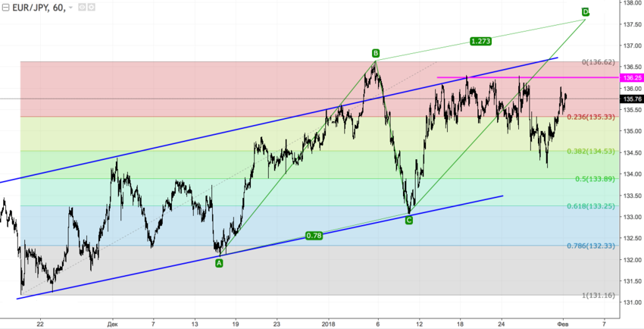Select the green point B marker

(376, 53)
